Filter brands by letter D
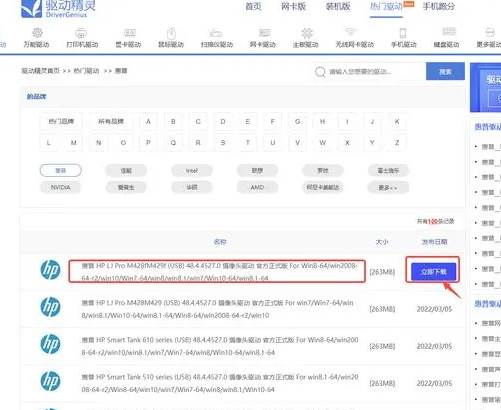501x410 pixels. (223, 122)
